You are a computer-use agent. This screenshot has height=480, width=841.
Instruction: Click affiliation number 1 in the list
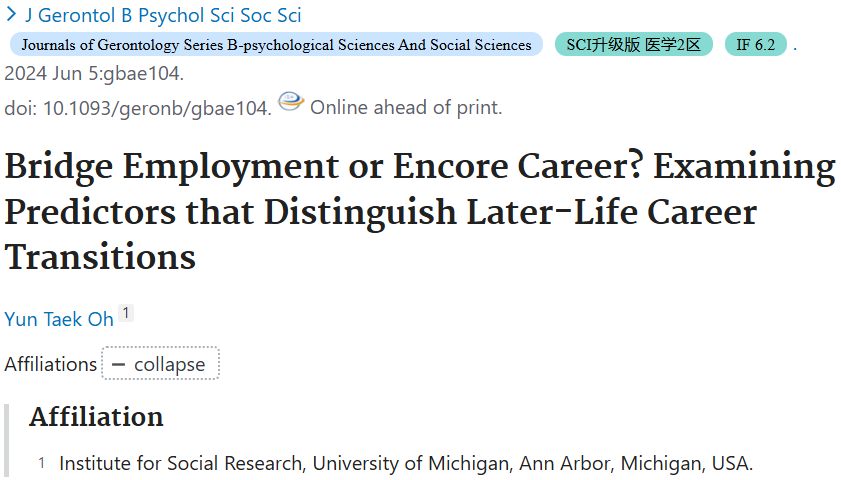point(41,463)
